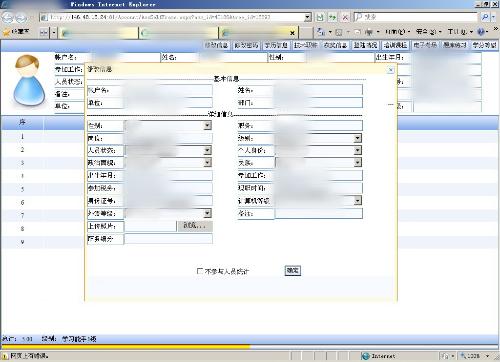The image size is (500, 362).
Task: Click the Print icon in command bar
Action: tap(369, 32)
